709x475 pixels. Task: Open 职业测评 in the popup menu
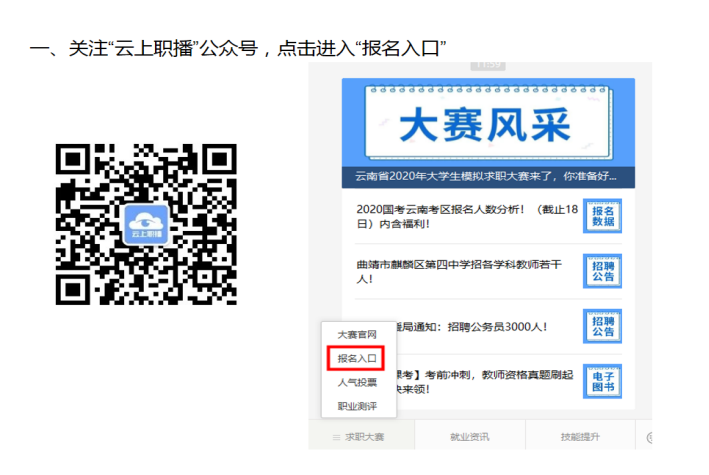coord(357,406)
